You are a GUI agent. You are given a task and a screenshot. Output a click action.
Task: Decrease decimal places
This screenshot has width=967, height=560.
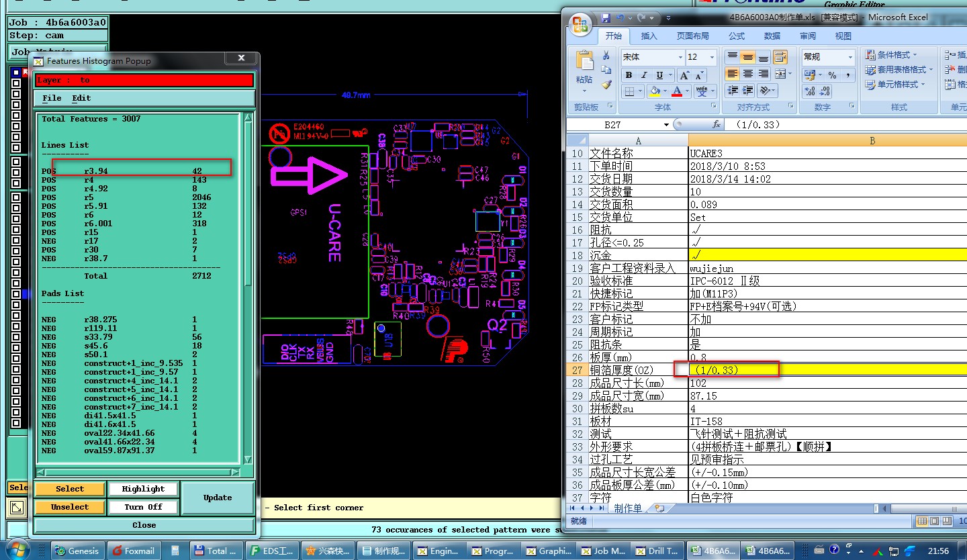click(x=825, y=91)
